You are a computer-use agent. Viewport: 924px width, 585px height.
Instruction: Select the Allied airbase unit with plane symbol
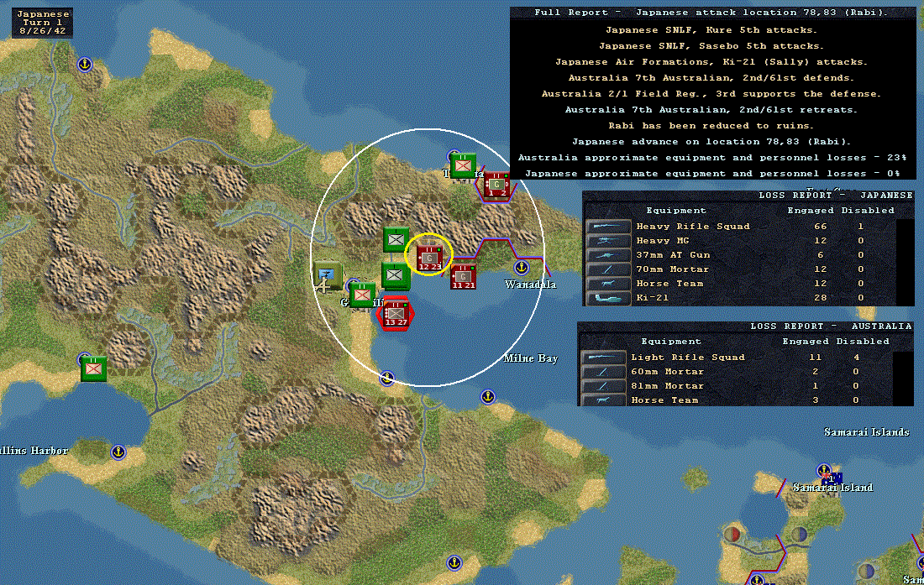click(x=327, y=274)
